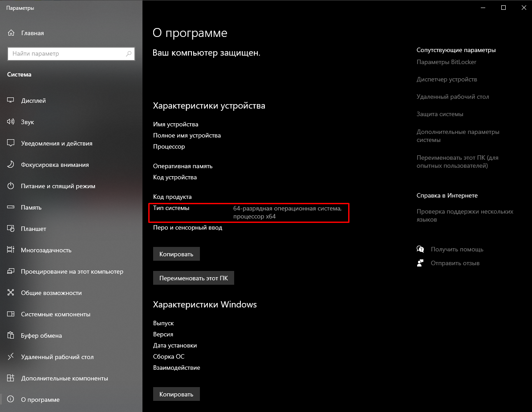Click the Получить помощь icon
This screenshot has width=532, height=412.
pos(420,249)
